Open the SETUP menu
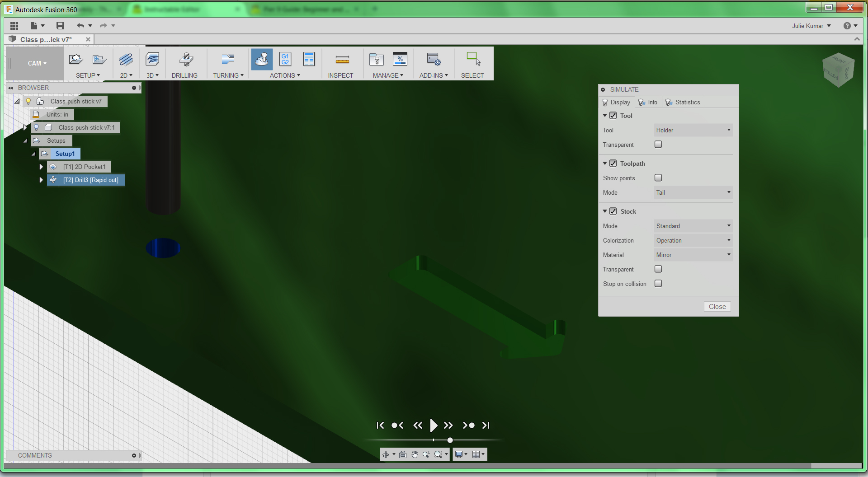This screenshot has height=477, width=868. [x=88, y=75]
